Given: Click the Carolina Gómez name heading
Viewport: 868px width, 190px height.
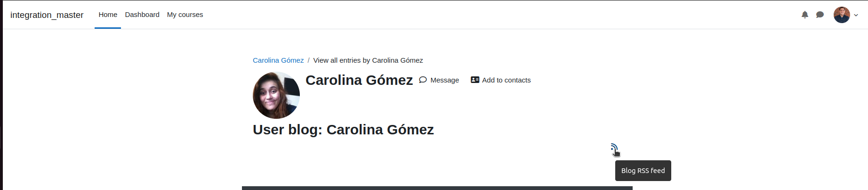Looking at the screenshot, I should (359, 80).
